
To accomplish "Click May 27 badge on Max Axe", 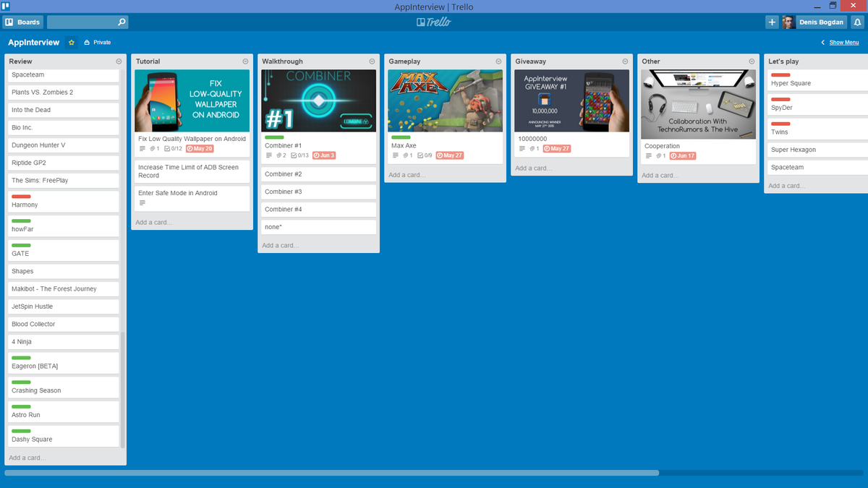I will 449,155.
